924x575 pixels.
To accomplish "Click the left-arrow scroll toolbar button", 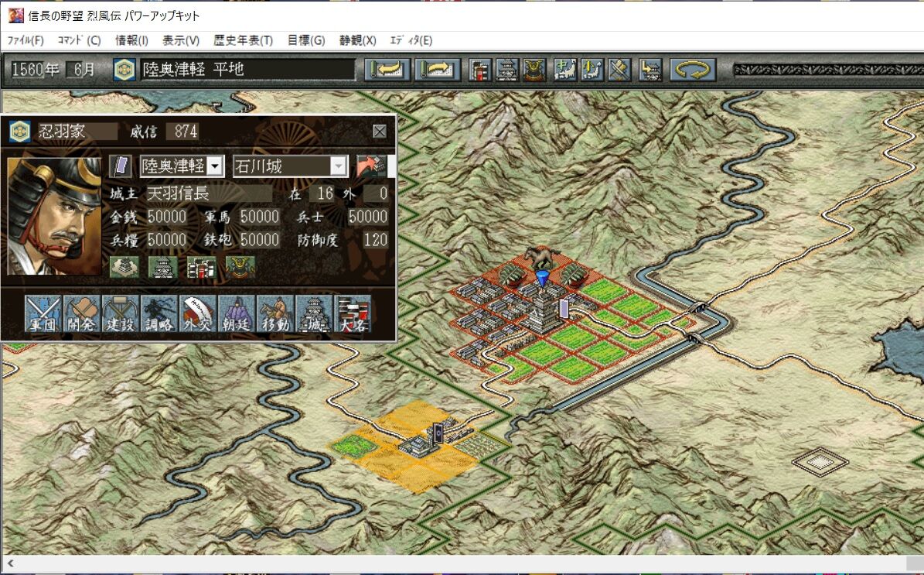I will pyautogui.click(x=387, y=70).
